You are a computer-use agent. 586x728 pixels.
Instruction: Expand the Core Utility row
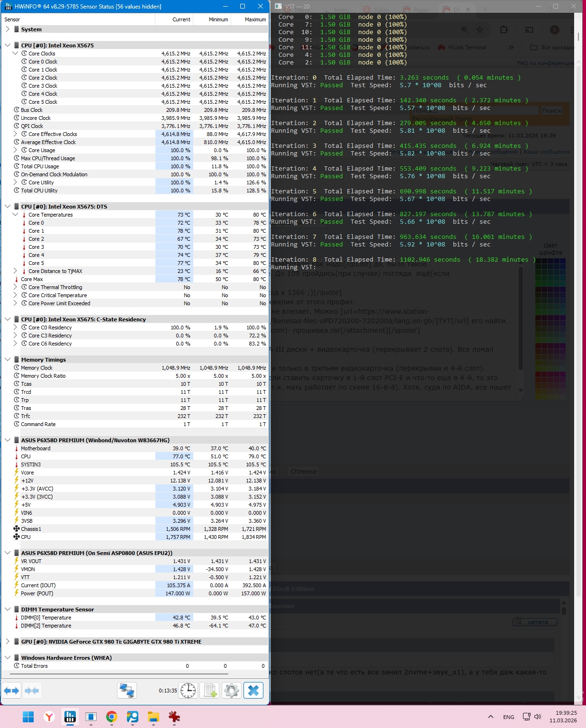(15, 182)
